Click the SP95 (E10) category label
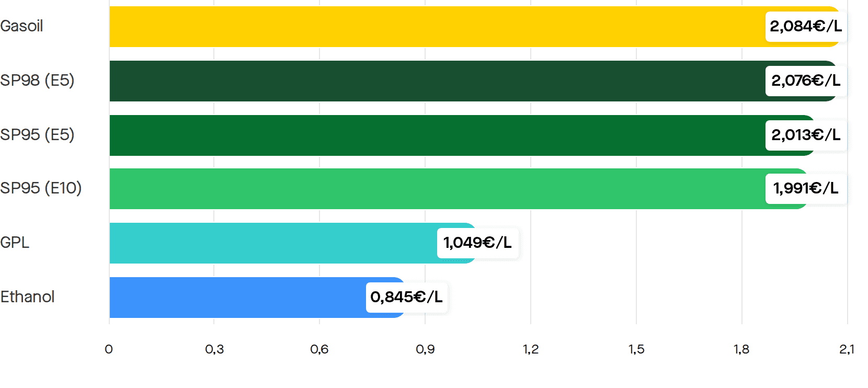868x388 pixels. pos(41,188)
